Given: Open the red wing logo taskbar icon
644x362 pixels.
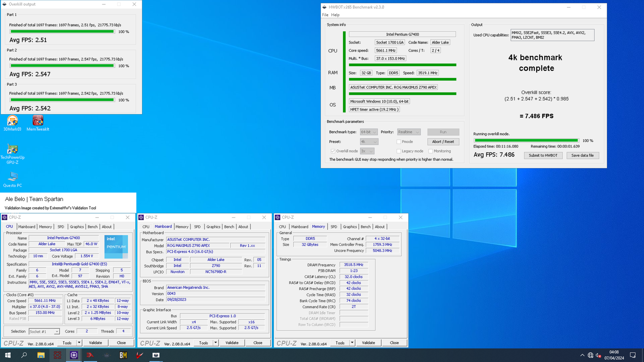Looking at the screenshot, I should click(140, 355).
